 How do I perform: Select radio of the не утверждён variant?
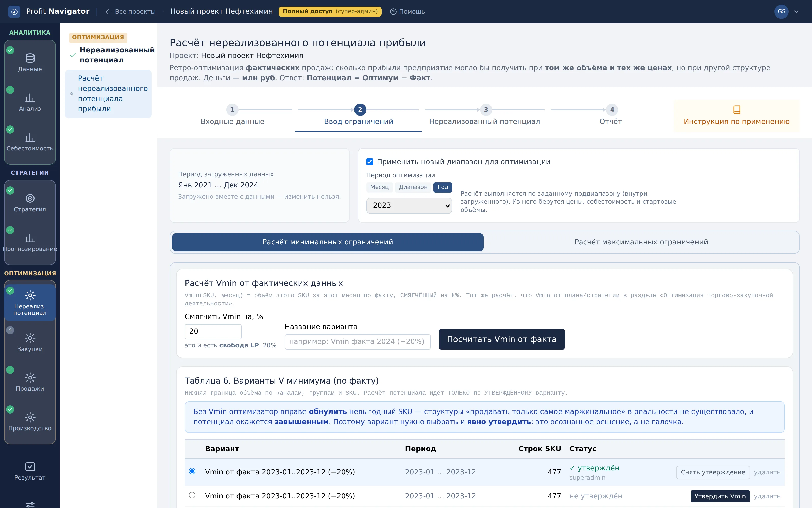pyautogui.click(x=192, y=495)
